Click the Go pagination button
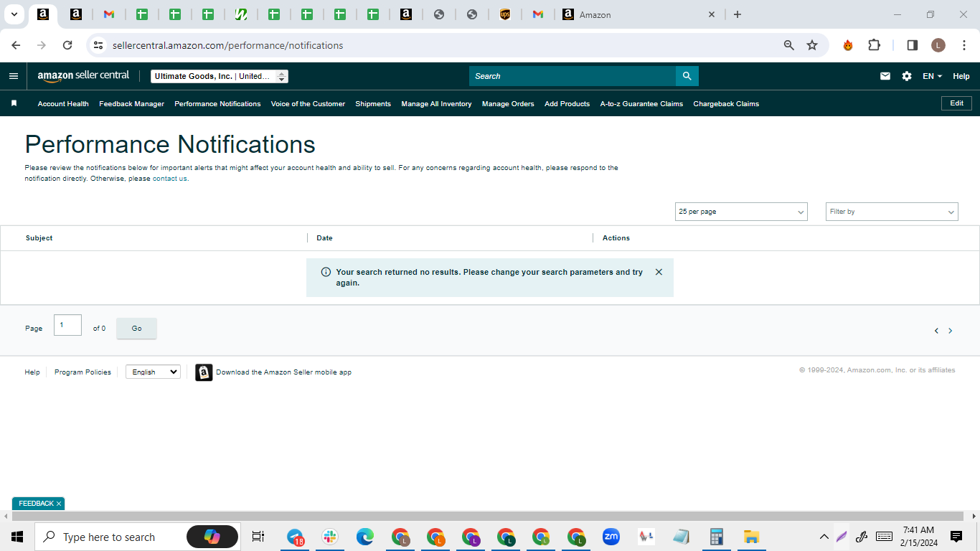The image size is (980, 551). click(136, 328)
